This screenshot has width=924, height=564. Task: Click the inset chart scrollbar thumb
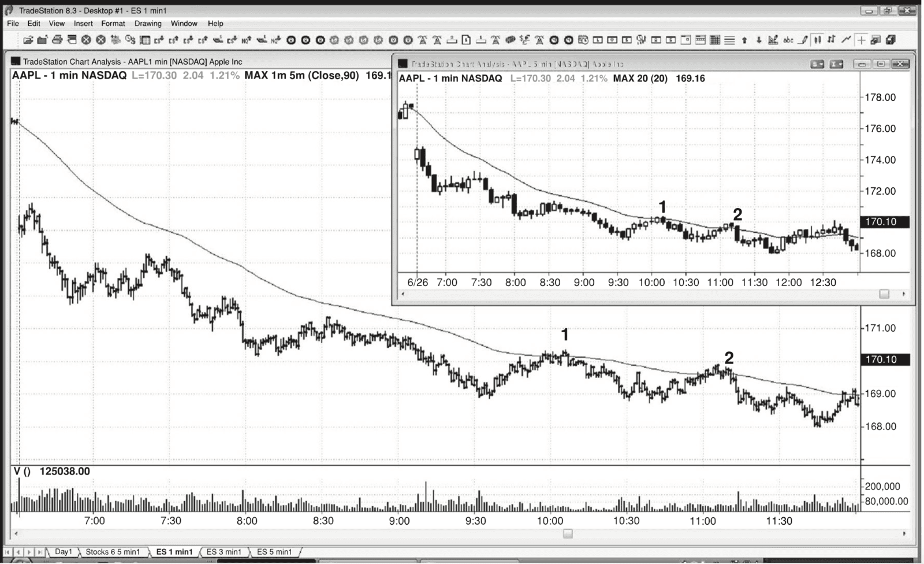coord(884,294)
